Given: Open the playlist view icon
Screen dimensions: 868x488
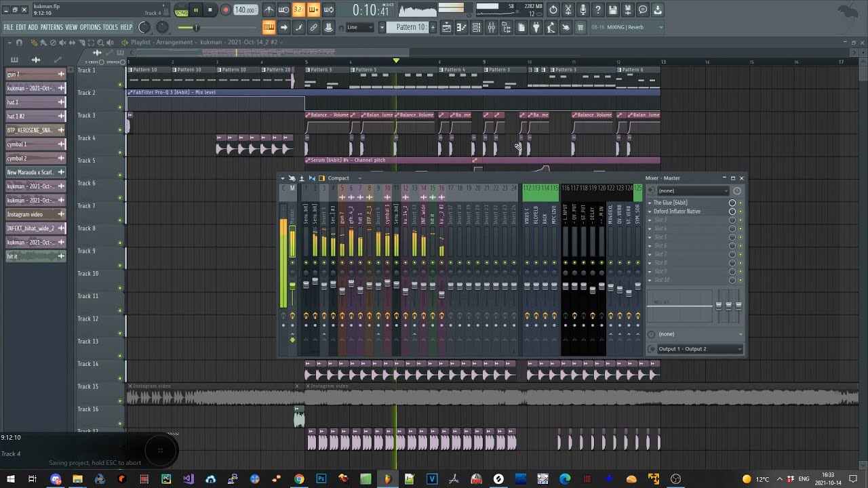Looking at the screenshot, I should pos(446,27).
